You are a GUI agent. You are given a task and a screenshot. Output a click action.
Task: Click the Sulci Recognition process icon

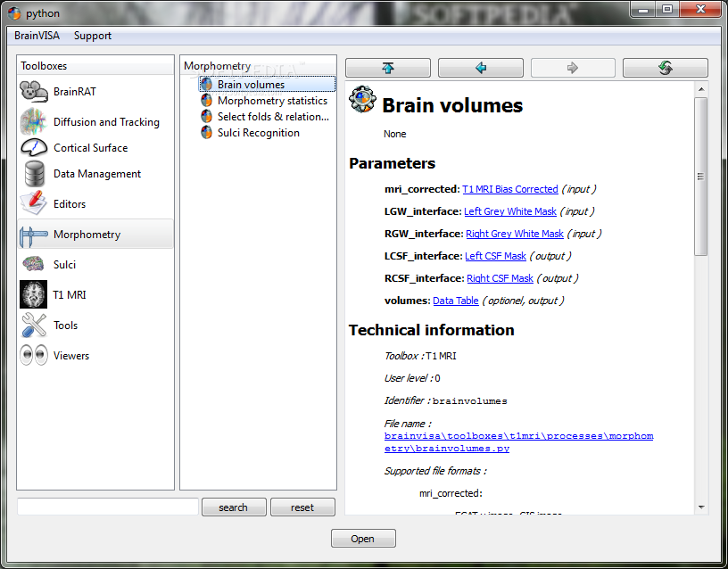(x=207, y=133)
